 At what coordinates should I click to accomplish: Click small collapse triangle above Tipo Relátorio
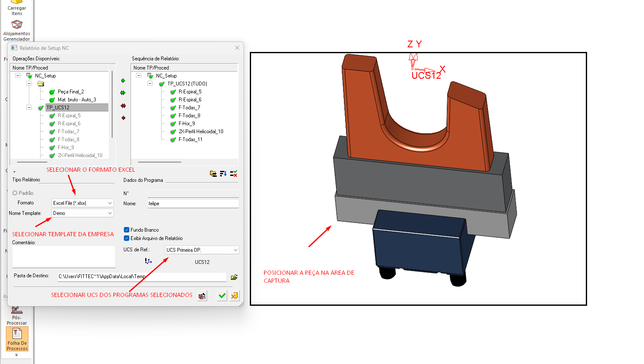click(x=14, y=172)
